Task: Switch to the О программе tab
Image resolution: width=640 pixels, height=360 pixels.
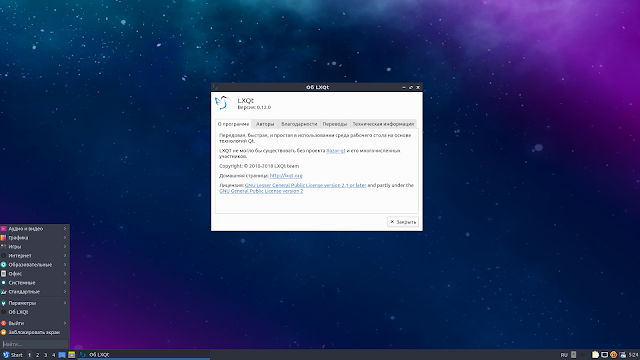Action: point(233,124)
